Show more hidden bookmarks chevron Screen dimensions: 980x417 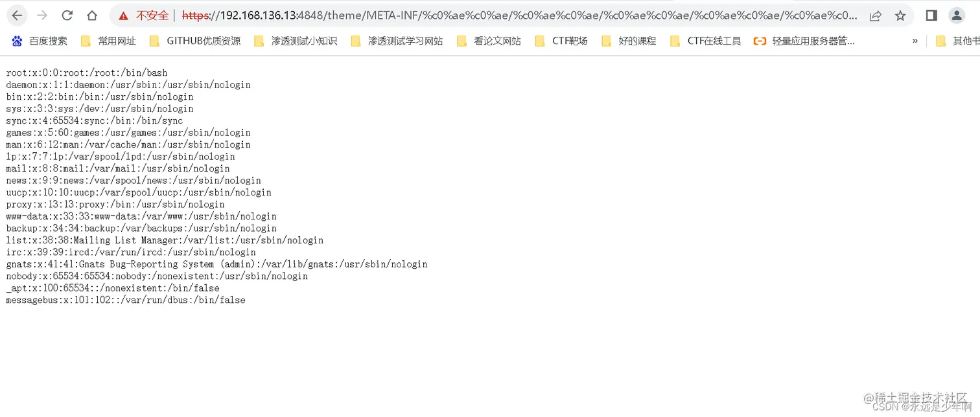coord(915,41)
